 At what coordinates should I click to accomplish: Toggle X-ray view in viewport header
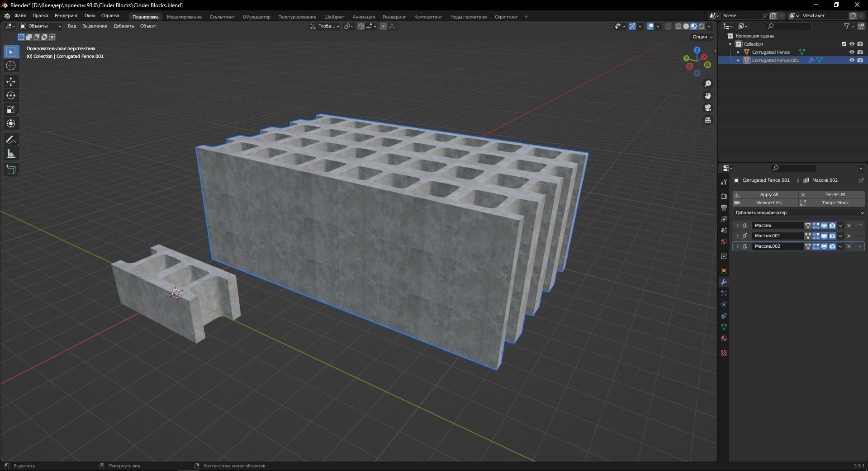click(x=668, y=26)
